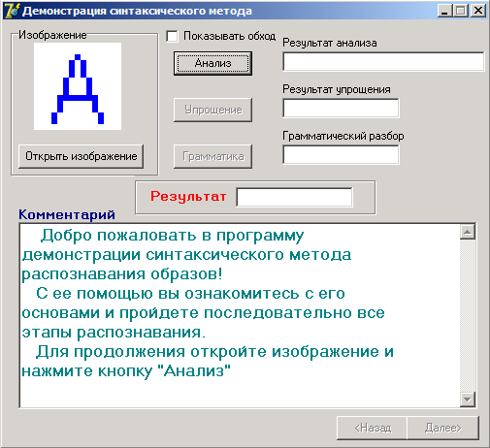Screen dimensions: 490x448
Task: Focus the "Результат упрощения" text field
Action: [341, 108]
